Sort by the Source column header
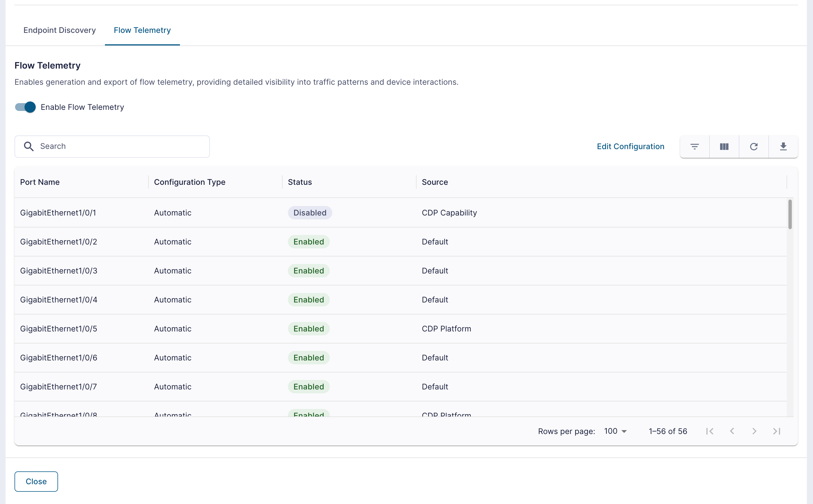The width and height of the screenshot is (813, 504). [435, 182]
